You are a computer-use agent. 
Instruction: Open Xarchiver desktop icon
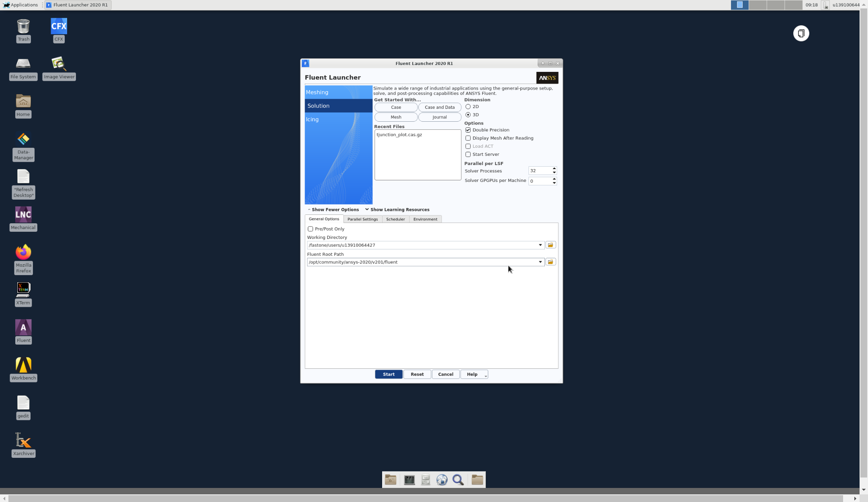pyautogui.click(x=23, y=445)
